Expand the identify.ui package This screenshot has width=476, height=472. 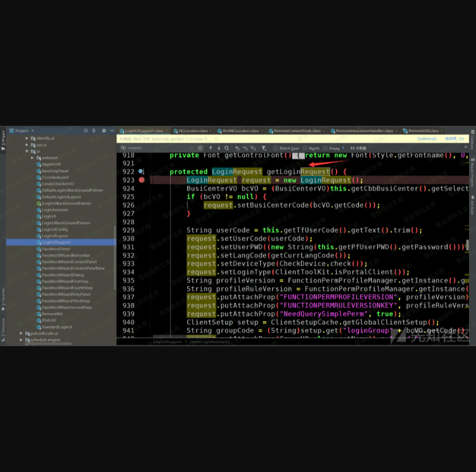(x=26, y=138)
